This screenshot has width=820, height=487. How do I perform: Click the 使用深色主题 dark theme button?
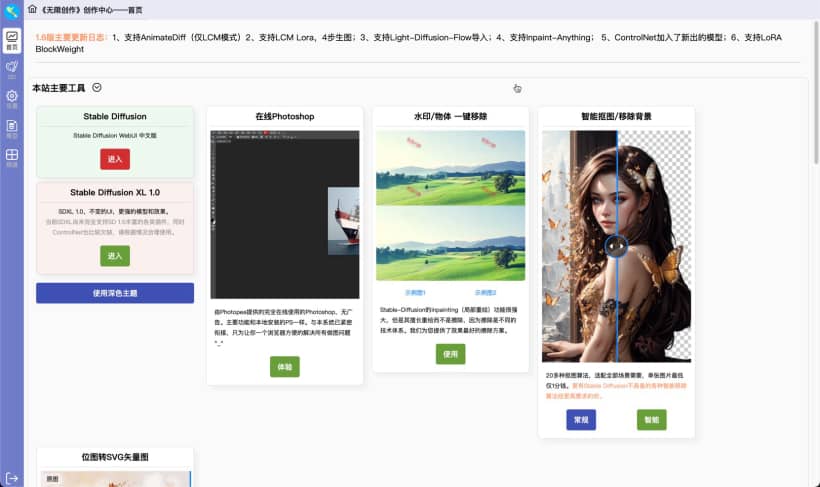(x=115, y=293)
